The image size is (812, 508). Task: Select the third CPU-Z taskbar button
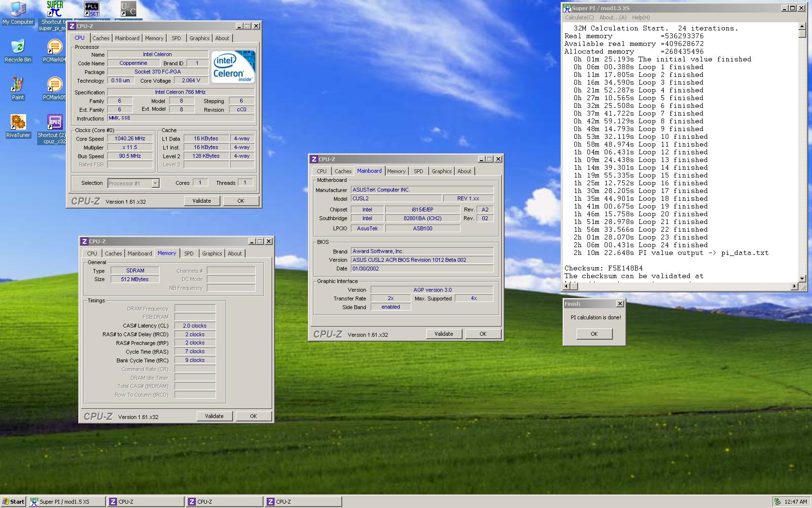304,502
